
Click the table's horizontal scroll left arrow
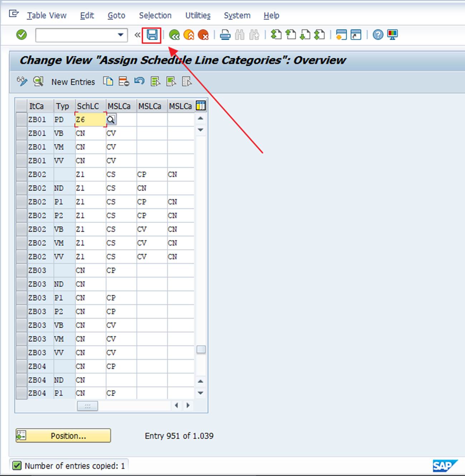(176, 405)
